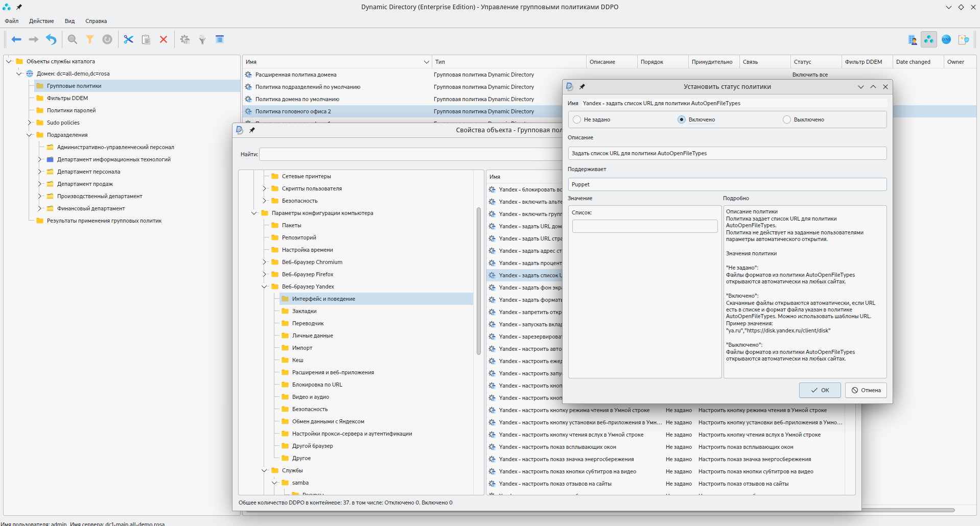The height and width of the screenshot is (526, 980).
Task: Click the 'Отмена' button
Action: pyautogui.click(x=866, y=390)
